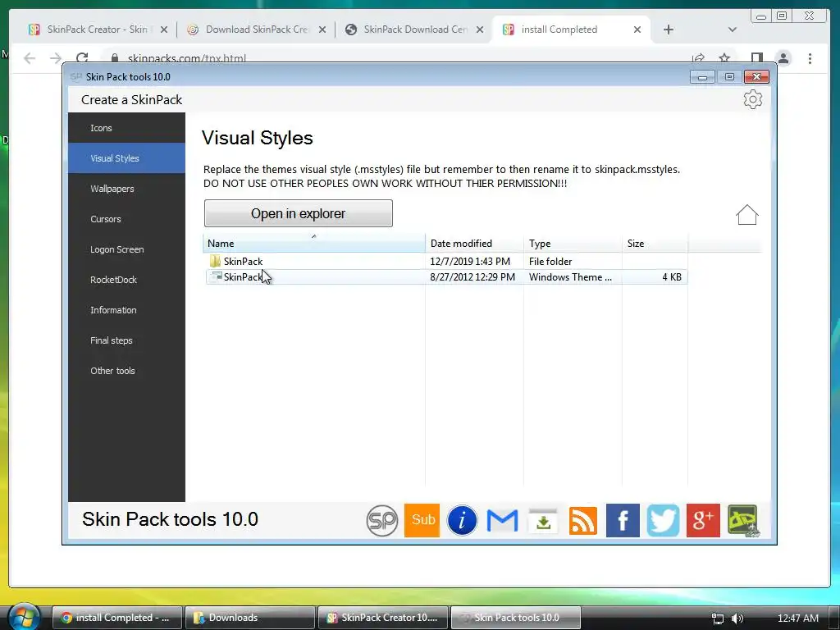Screen dimensions: 840x630
Task: Bookmark this page with the star icon
Action: tap(724, 58)
